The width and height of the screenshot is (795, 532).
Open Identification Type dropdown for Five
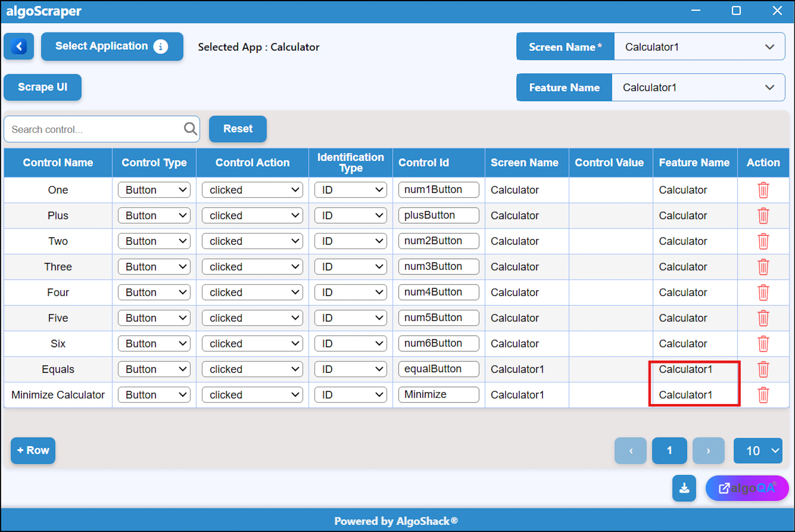(x=350, y=318)
